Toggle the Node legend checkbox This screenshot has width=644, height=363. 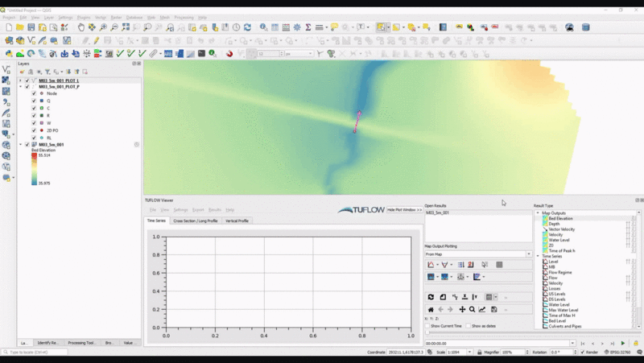pos(34,93)
